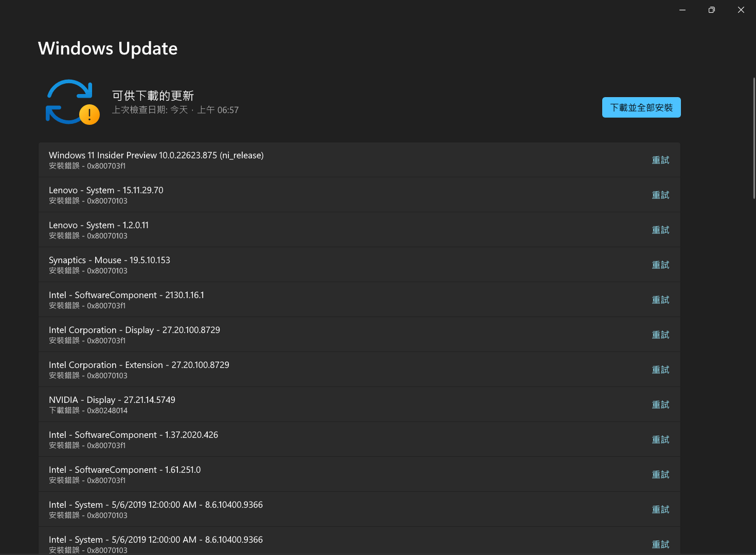
Task: Retry Windows 11 Insider Preview update
Action: (661, 160)
